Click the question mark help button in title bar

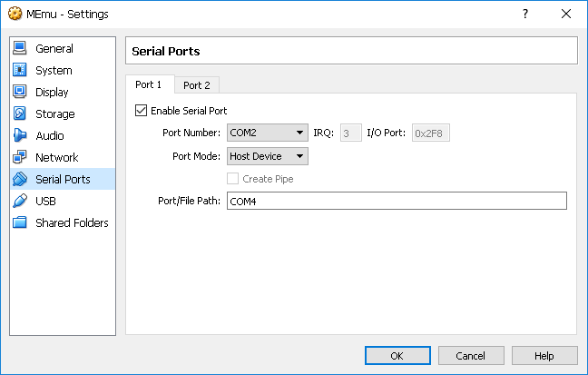[524, 15]
